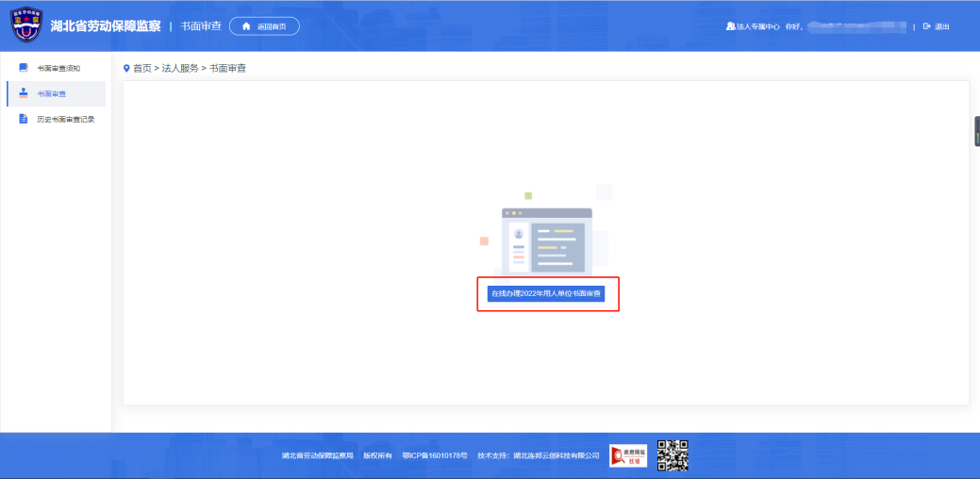
Task: Click the location pin icon in breadcrumb
Action: [x=126, y=69]
